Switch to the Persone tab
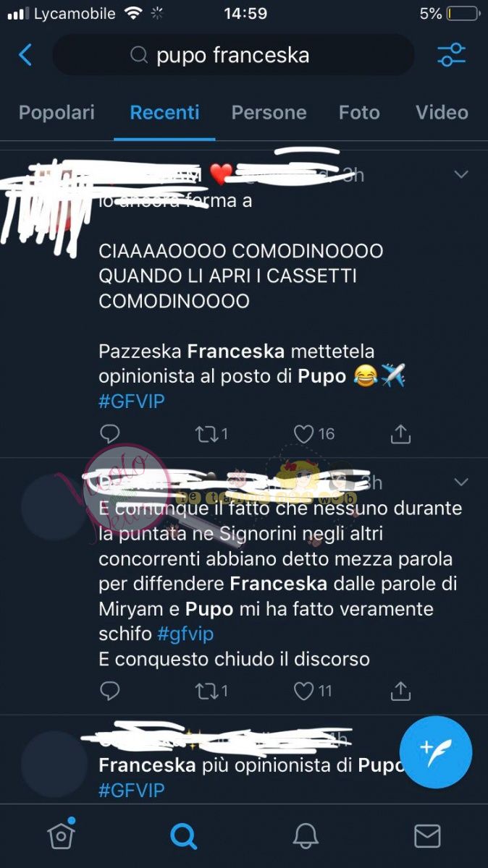488x868 pixels. (x=269, y=113)
